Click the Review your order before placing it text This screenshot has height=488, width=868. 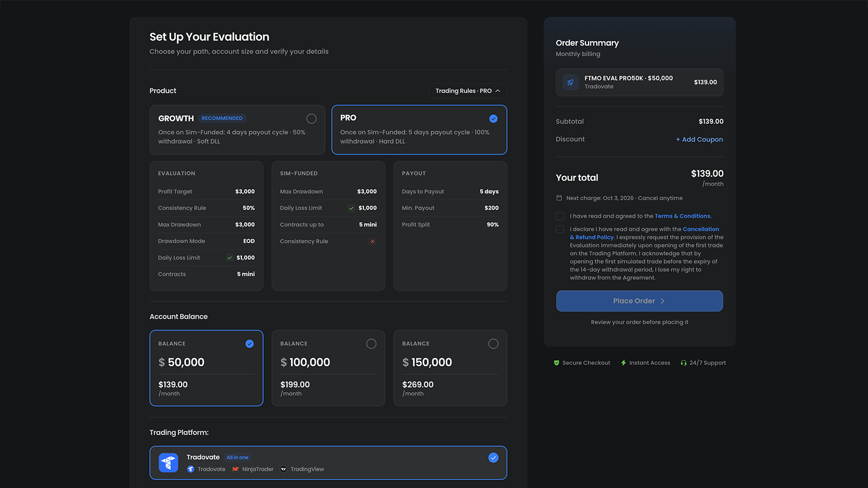(x=640, y=322)
